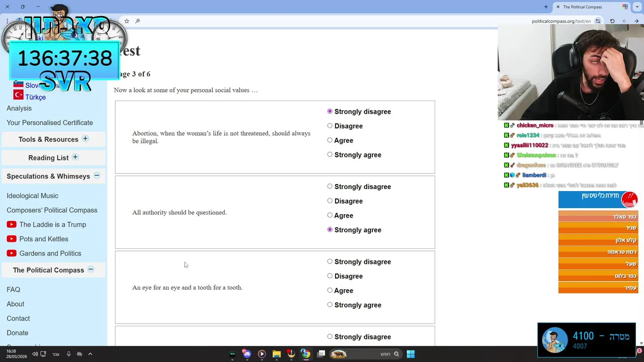Open Task View from the taskbar
This screenshot has width=644, height=362.
click(x=321, y=354)
